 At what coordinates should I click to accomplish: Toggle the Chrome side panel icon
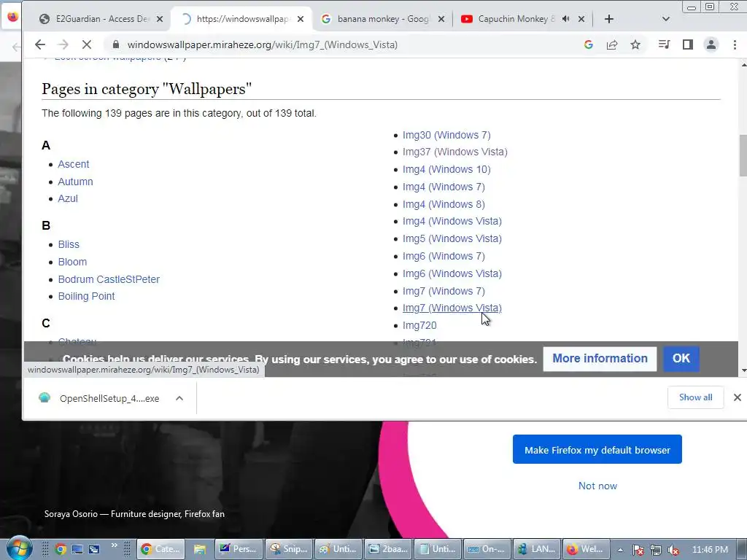687,44
